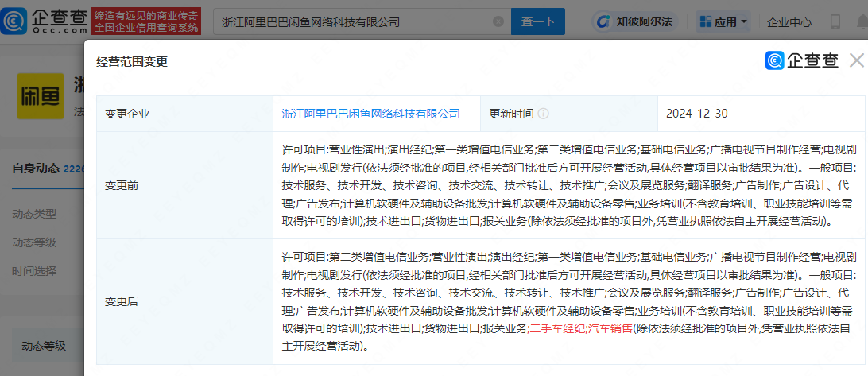Screen dimensions: 868x376
Task: Click info icon next to 更新时间
Action: tap(544, 114)
